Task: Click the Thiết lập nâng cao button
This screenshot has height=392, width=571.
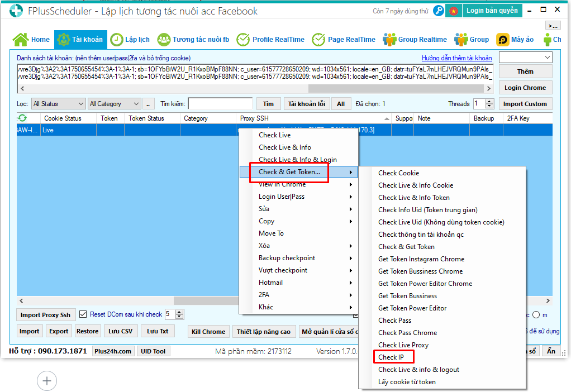Action: pos(264,332)
